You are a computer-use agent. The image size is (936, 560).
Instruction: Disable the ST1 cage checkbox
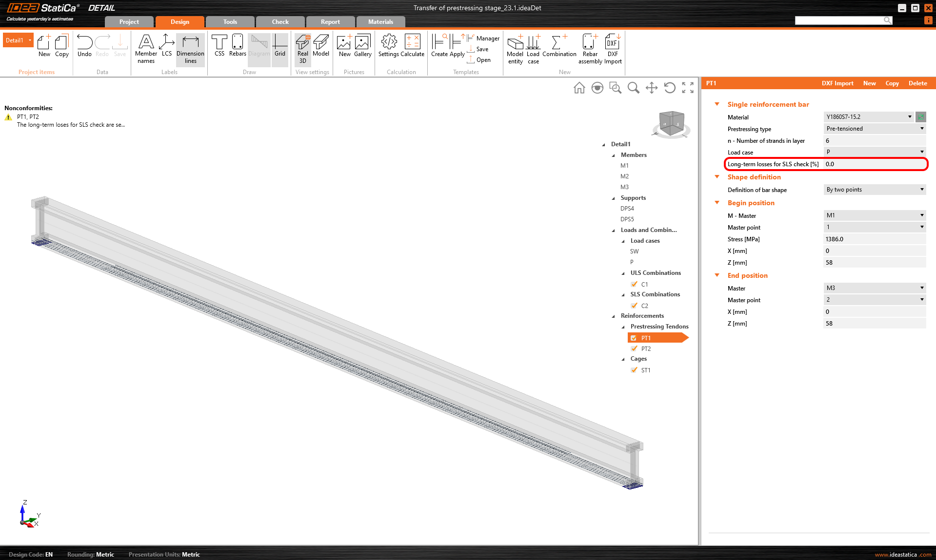[x=634, y=370]
